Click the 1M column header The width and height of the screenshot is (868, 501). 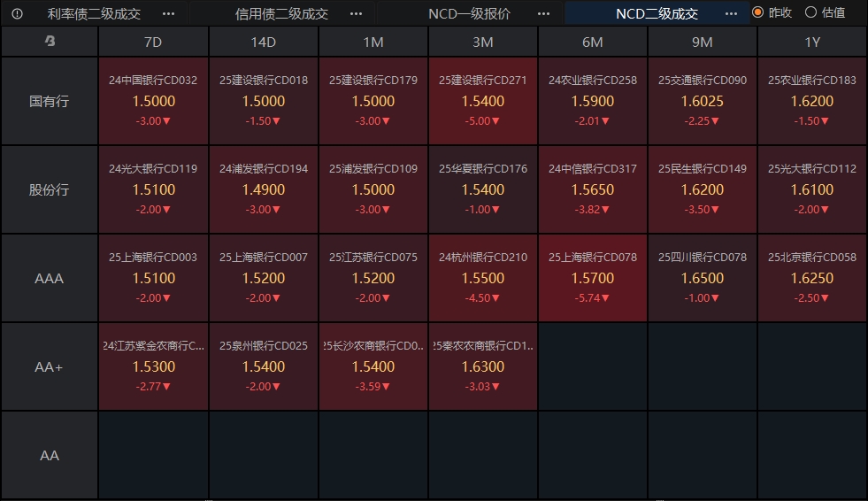[x=373, y=42]
